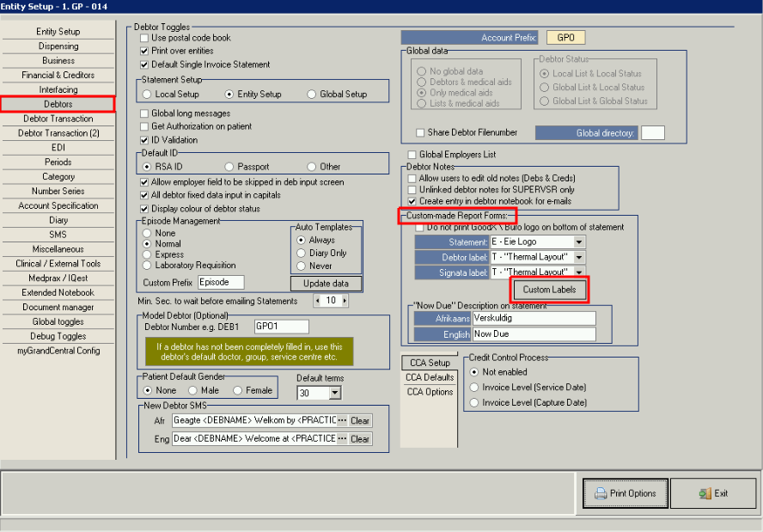Expand the Statement layout dropdown
Image resolution: width=763 pixels, height=532 pixels.
pyautogui.click(x=579, y=242)
